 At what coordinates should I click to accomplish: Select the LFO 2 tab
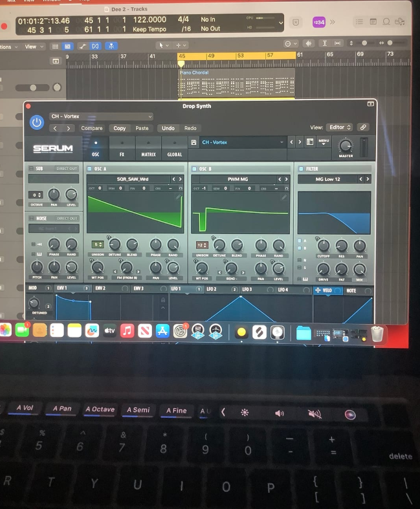[221, 289]
